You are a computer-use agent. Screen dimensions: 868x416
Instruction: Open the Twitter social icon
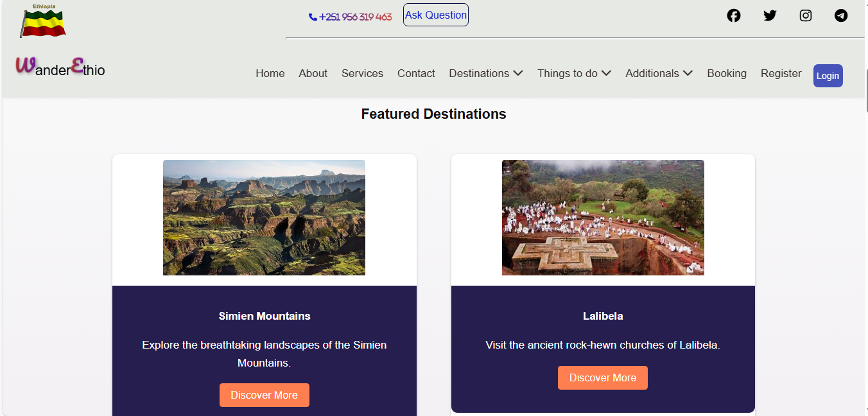pyautogui.click(x=770, y=15)
